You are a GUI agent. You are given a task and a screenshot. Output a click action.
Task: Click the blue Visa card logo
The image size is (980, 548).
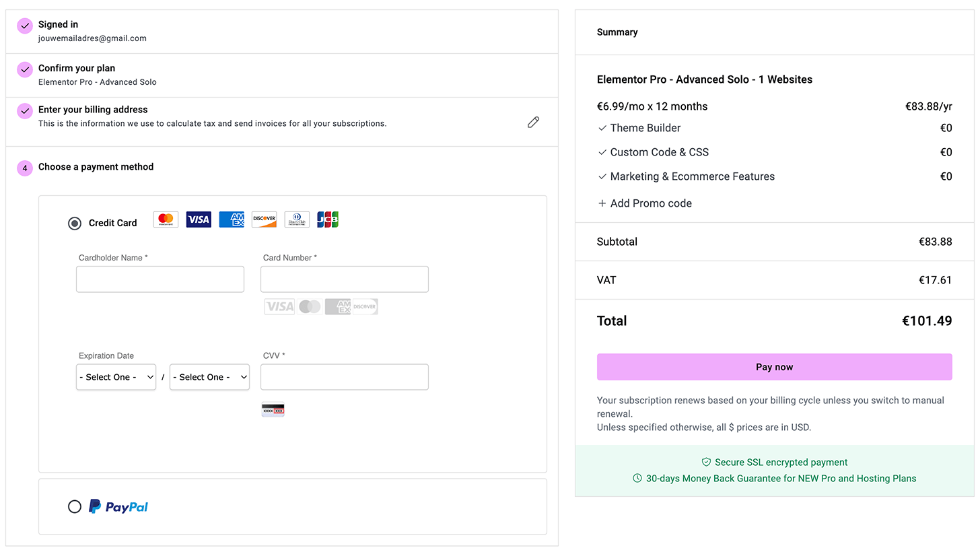coord(199,219)
